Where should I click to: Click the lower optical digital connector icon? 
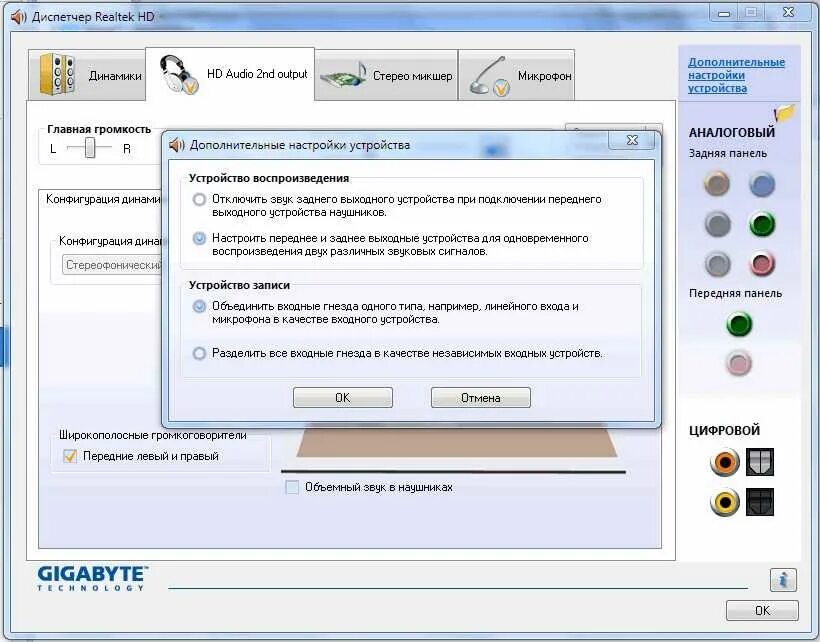pyautogui.click(x=759, y=502)
